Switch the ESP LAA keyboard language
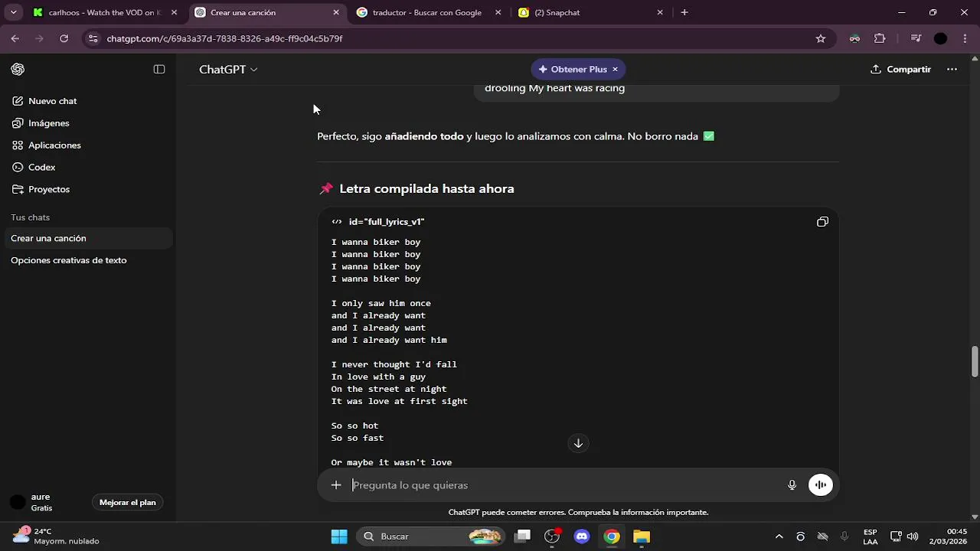Screen dimensions: 980x551 coord(871,536)
